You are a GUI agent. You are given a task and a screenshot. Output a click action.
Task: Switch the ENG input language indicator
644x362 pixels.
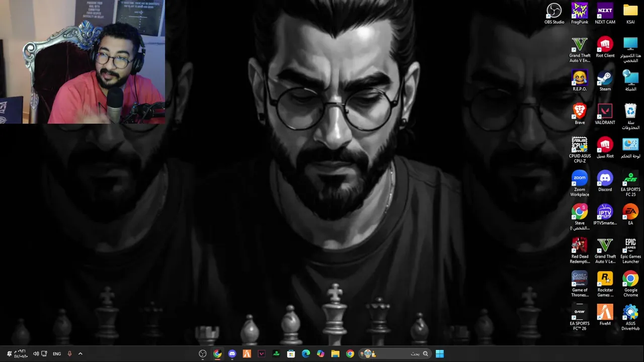[57, 354]
